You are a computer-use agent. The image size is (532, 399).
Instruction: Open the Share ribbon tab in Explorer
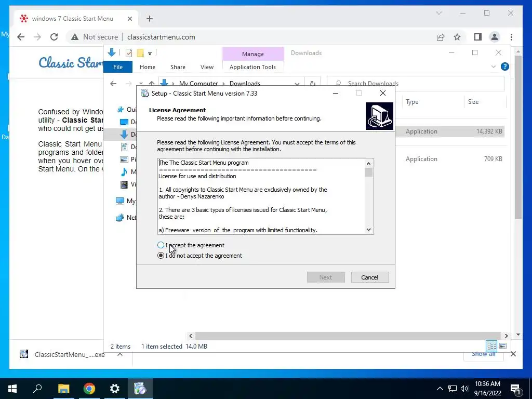[x=178, y=67]
